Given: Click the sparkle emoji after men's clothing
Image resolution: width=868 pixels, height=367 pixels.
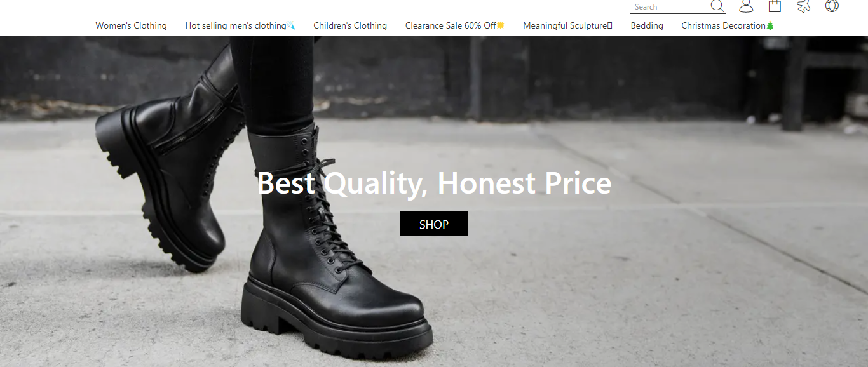Looking at the screenshot, I should coord(290,26).
